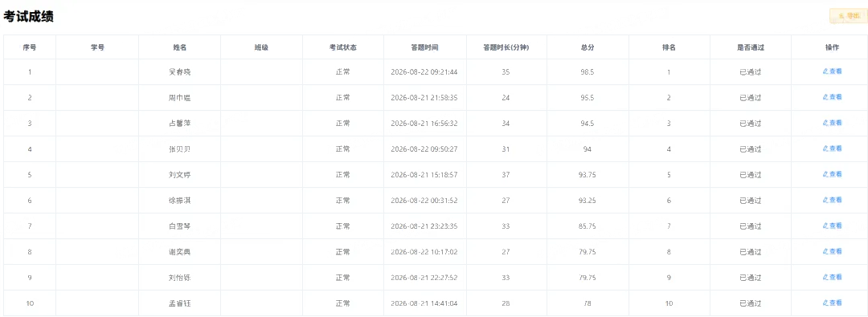Select the name cell 张贝贝
868x317 pixels.
tap(179, 148)
